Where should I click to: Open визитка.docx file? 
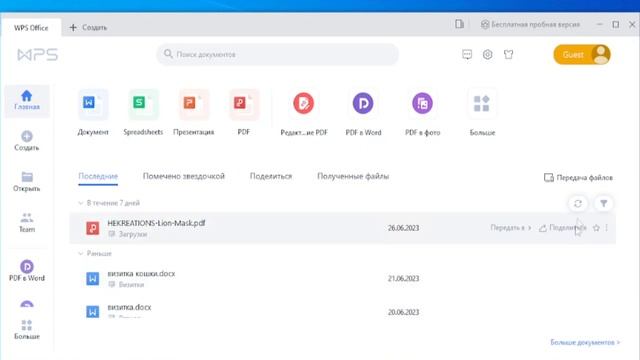(x=129, y=307)
